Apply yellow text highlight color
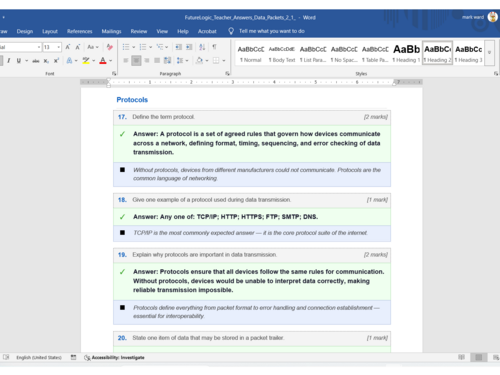The height and width of the screenshot is (375, 500). 86,61
